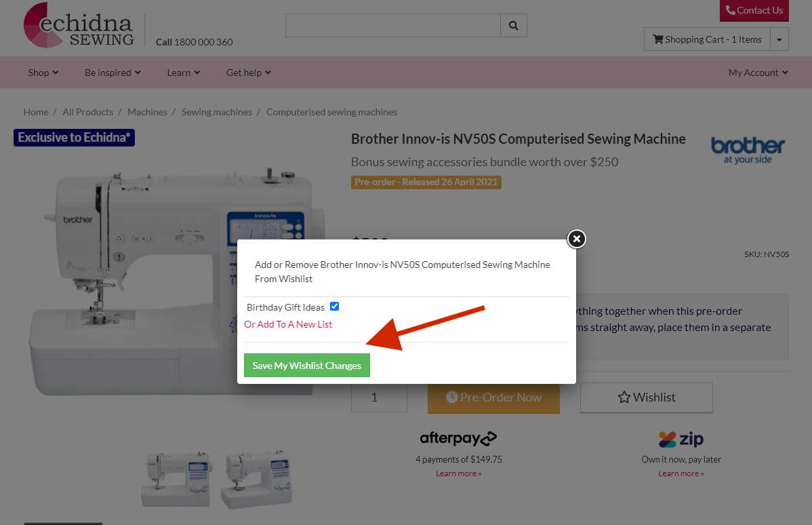The image size is (812, 525).
Task: Open the Machines breadcrumb link
Action: 147,112
